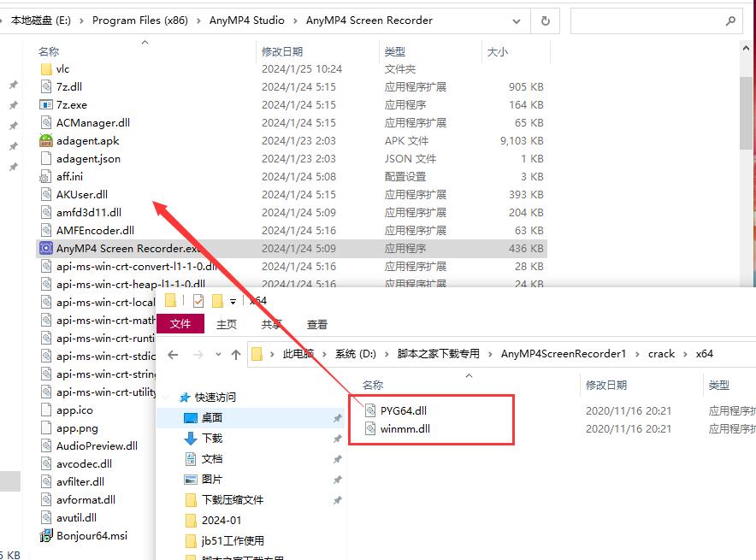Viewport: 756px width, 560px height.
Task: Open the 2024-01 folder in sidebar
Action: 221,521
